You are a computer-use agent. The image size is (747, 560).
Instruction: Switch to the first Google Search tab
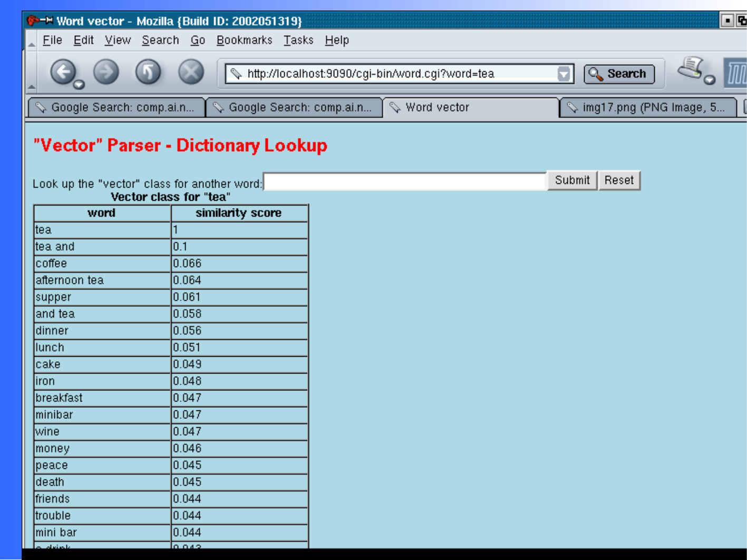pyautogui.click(x=116, y=107)
